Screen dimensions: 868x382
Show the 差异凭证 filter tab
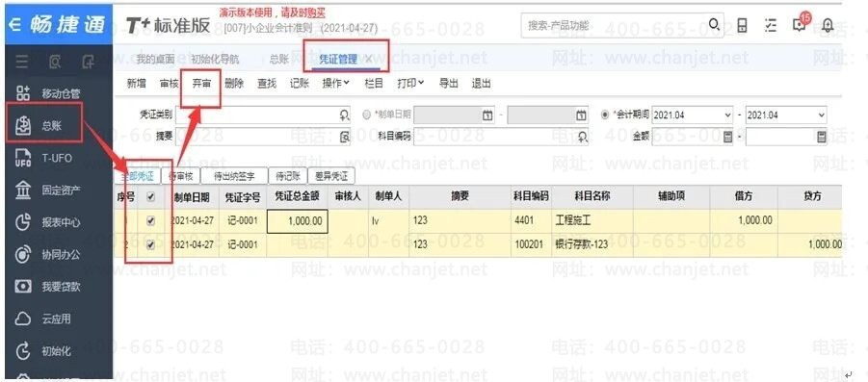coord(331,176)
